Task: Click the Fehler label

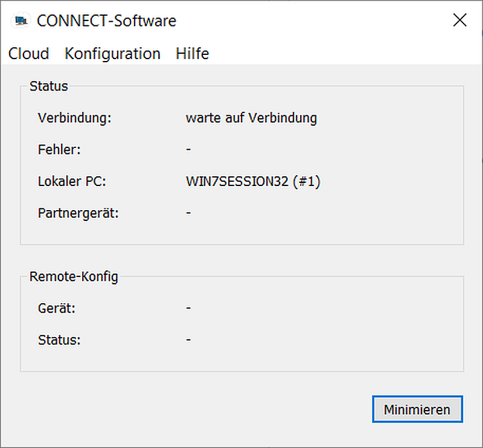Action: coord(59,150)
